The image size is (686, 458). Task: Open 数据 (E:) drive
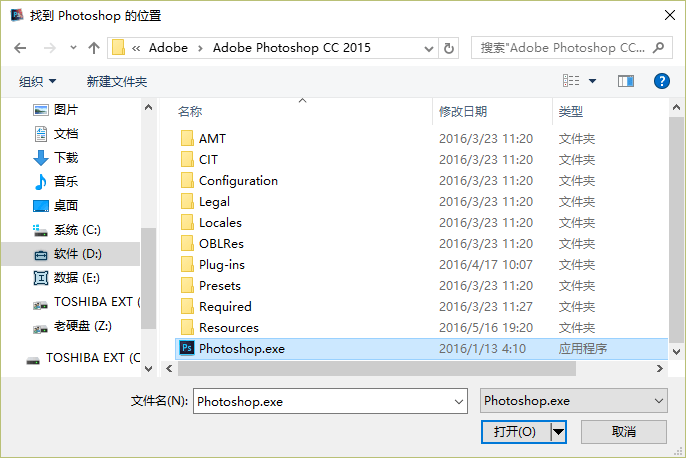point(77,278)
